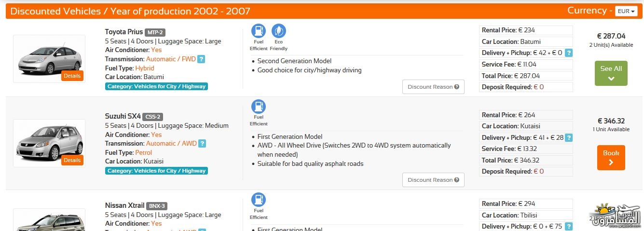Open the Toyota Prius car thumbnail
Viewport: 644px width, 231px height.
[49, 59]
